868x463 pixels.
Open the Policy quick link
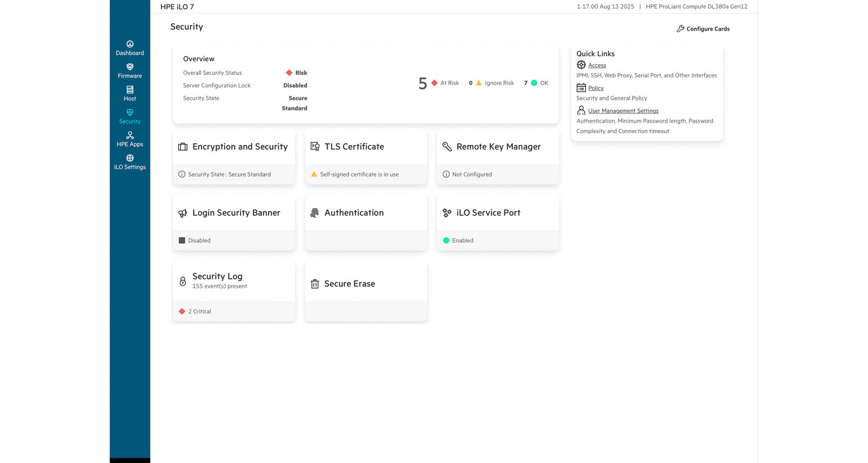tap(595, 88)
